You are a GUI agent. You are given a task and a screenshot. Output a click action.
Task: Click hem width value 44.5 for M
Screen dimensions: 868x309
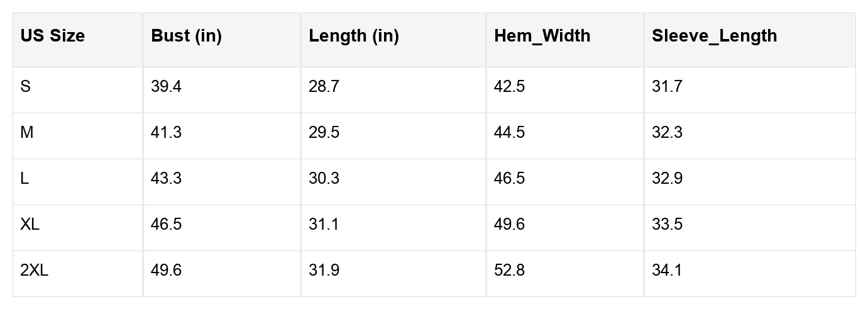(509, 132)
